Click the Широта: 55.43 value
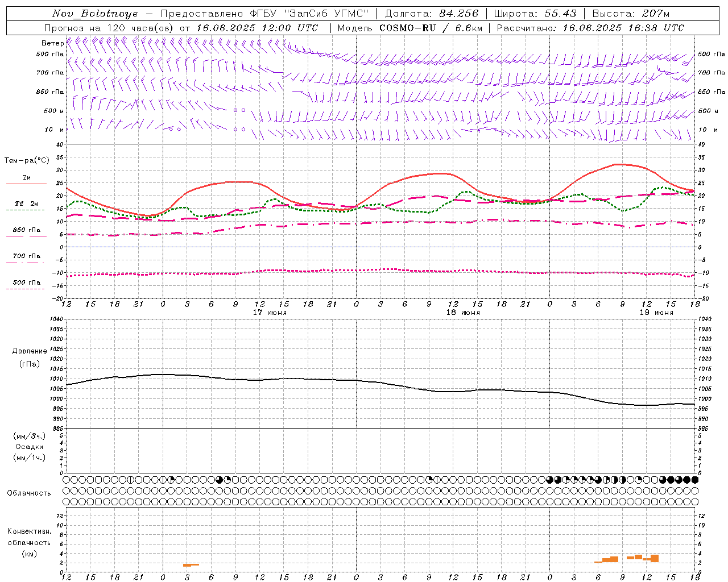This screenshot has width=728, height=582. tap(535, 14)
